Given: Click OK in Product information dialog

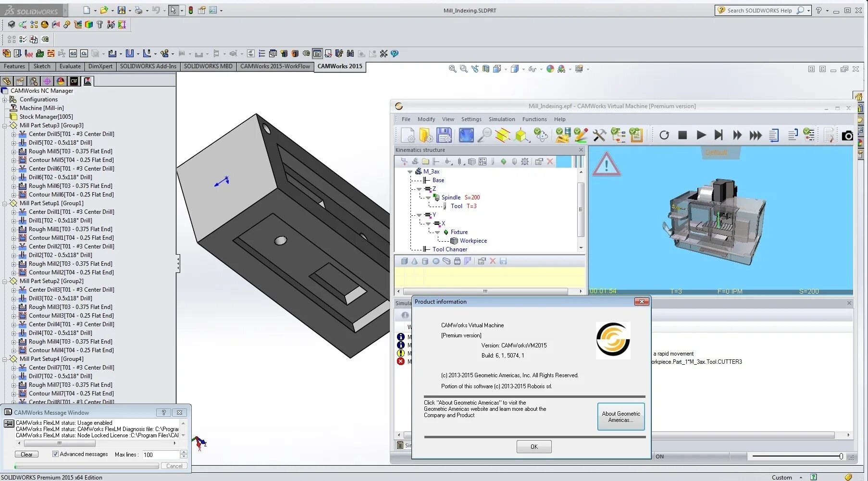Looking at the screenshot, I should point(534,447).
